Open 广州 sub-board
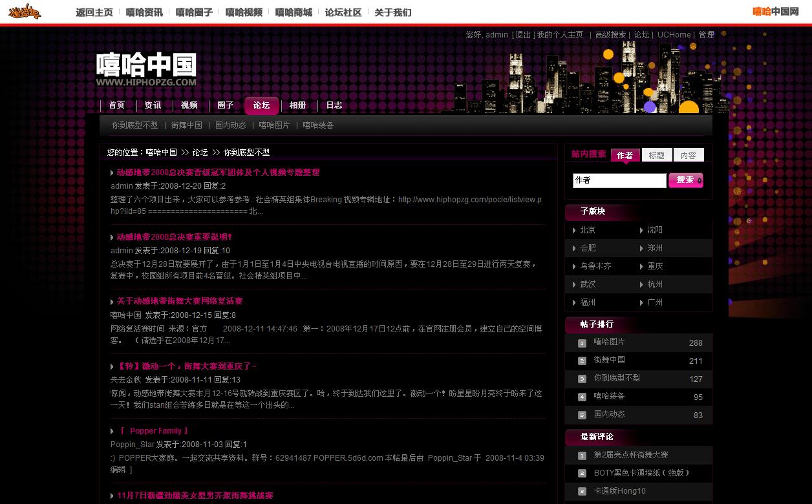 point(656,302)
